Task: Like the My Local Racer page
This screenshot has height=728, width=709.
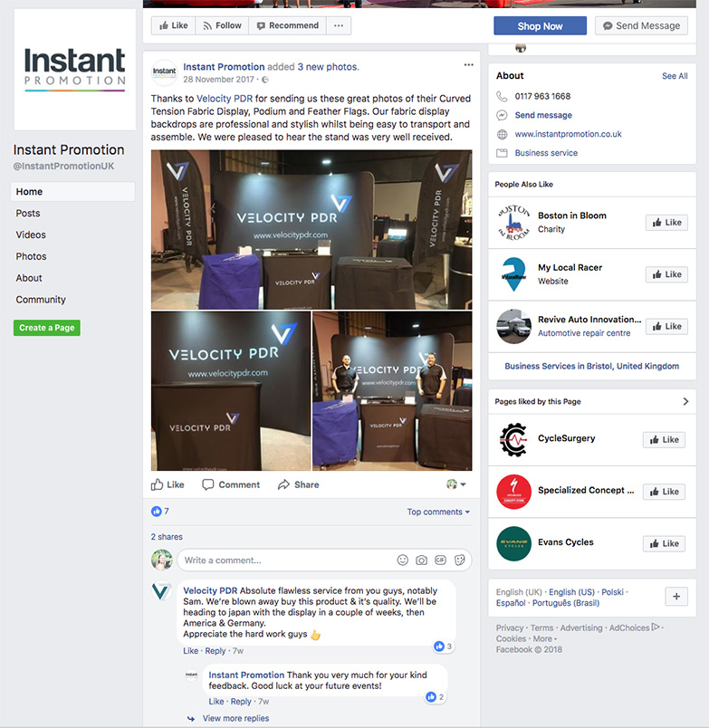Action: [x=666, y=274]
